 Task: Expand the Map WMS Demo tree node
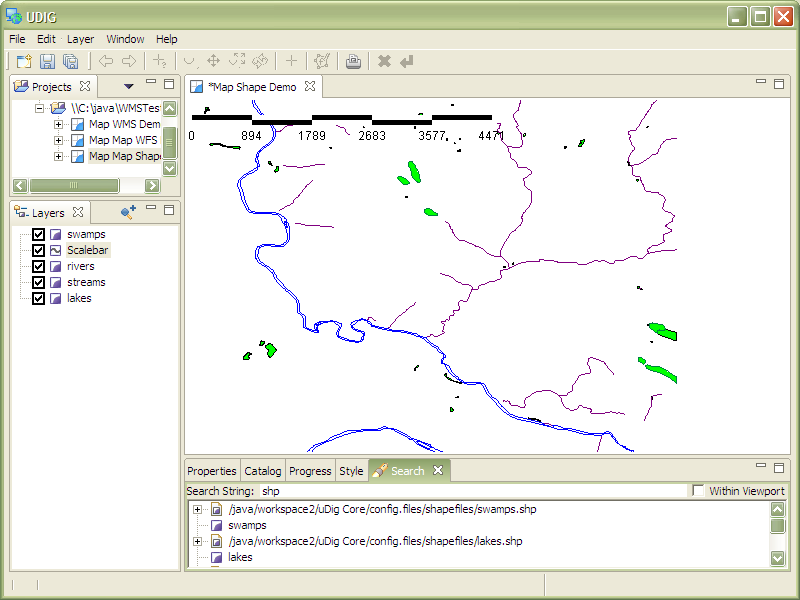point(59,125)
